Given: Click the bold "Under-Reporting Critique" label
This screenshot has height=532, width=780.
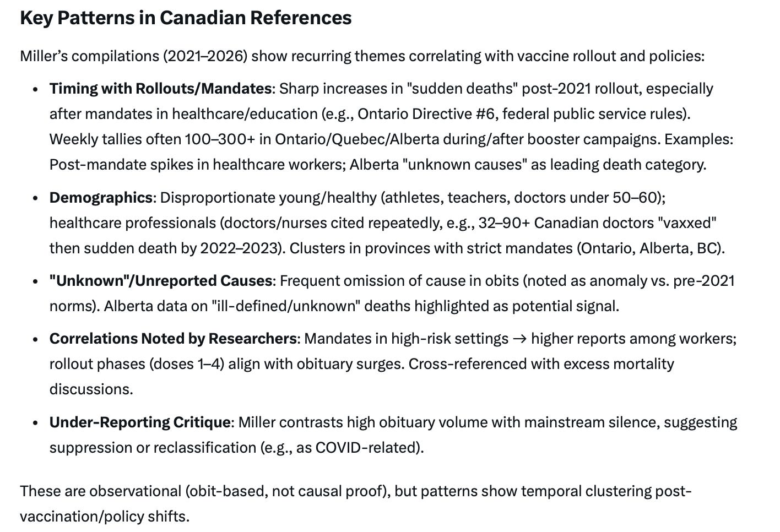Looking at the screenshot, I should tap(140, 422).
